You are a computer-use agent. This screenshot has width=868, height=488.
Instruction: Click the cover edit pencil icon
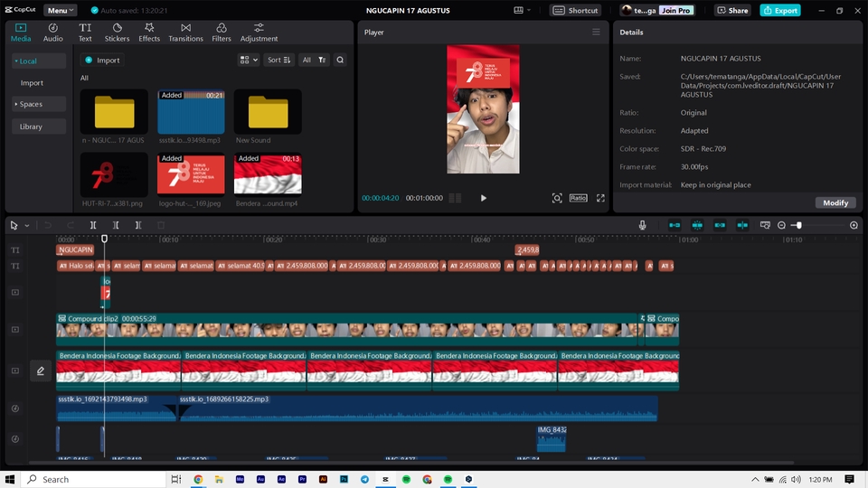(41, 371)
